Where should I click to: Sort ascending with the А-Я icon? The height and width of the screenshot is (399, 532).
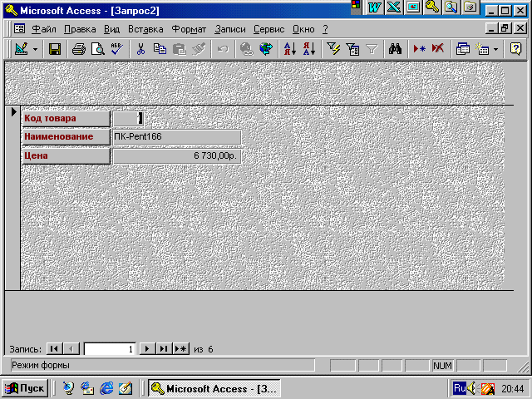pyautogui.click(x=290, y=49)
